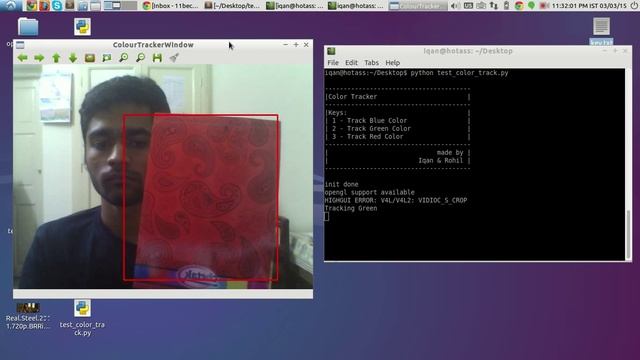The width and height of the screenshot is (640, 360).
Task: Select the folder icon on the desktop
Action: 28,27
